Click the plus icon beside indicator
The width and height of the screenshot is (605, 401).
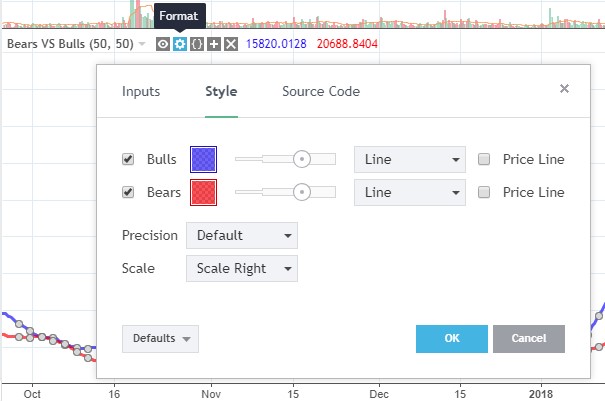click(214, 44)
